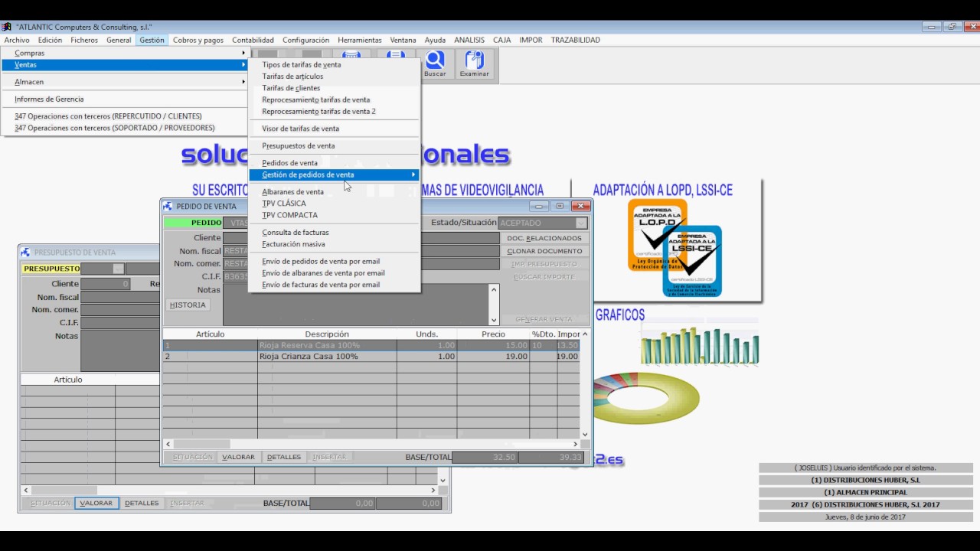
Task: Choose Reprocesamiento tarifas de venta 2
Action: 335,111
